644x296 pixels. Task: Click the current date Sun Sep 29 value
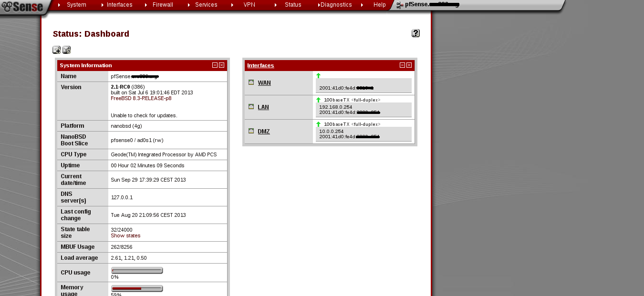(148, 180)
